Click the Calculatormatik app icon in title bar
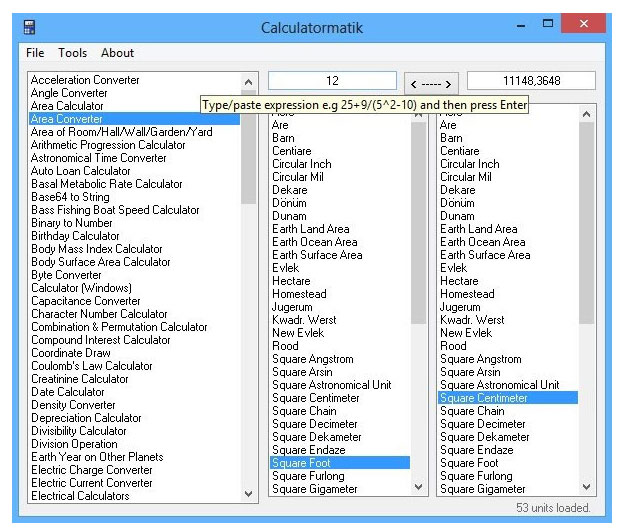 click(29, 27)
